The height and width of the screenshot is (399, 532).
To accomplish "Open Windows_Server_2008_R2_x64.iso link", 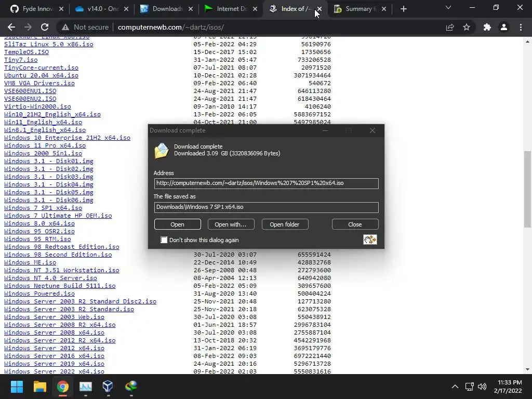I will pyautogui.click(x=60, y=325).
